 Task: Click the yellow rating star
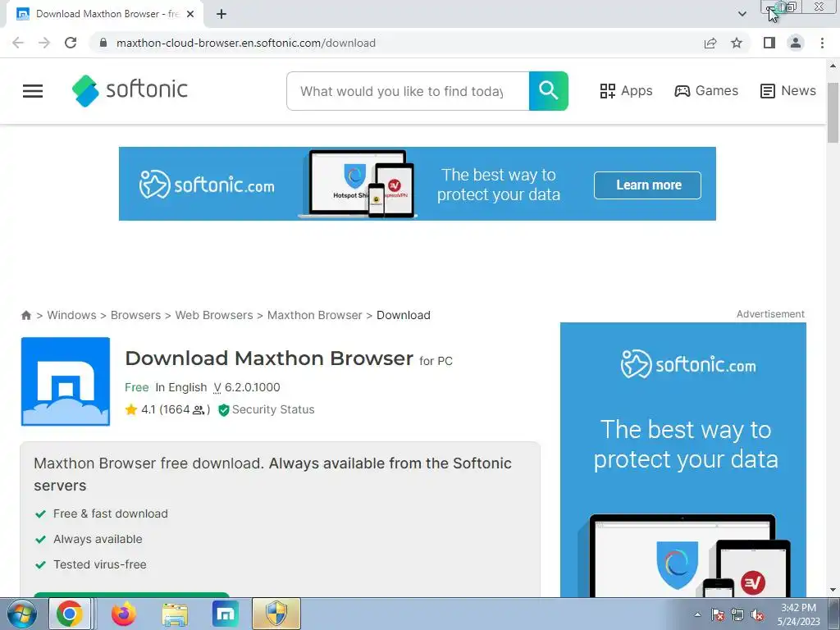[x=130, y=410]
